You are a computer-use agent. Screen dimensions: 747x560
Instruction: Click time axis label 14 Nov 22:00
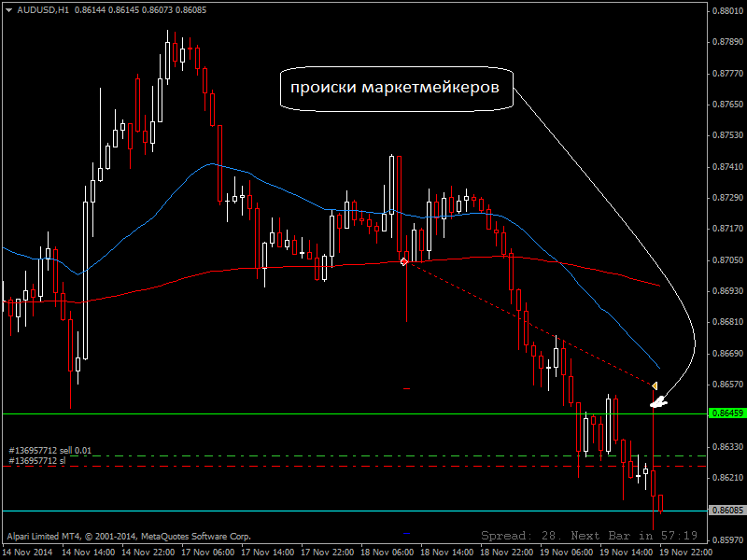pyautogui.click(x=148, y=553)
